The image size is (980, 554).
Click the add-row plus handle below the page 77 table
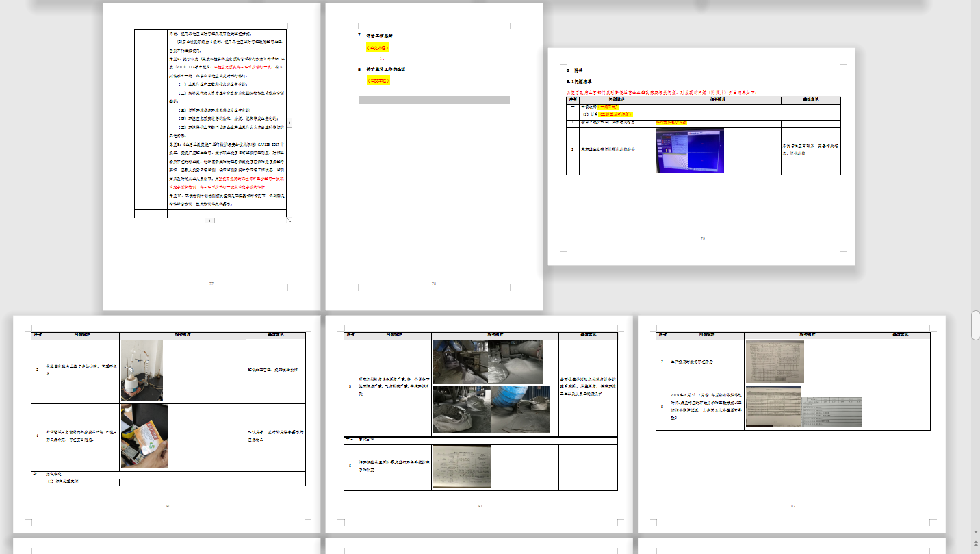(210, 221)
